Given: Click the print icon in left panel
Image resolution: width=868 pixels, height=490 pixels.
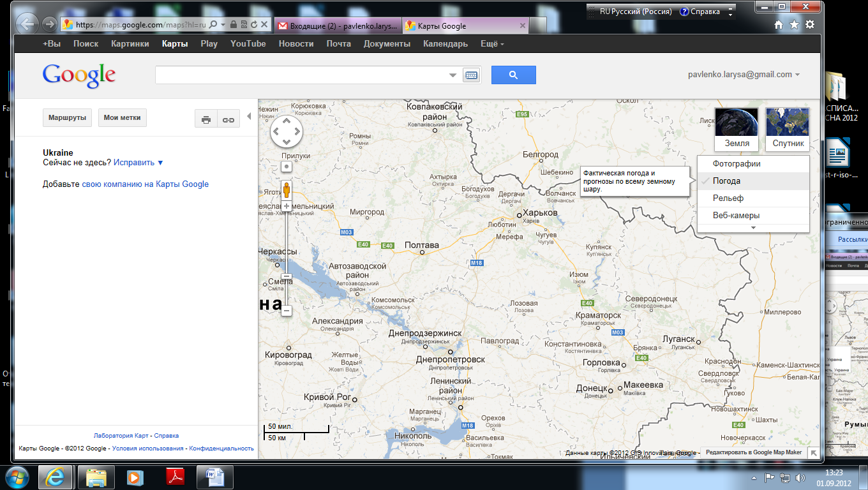Looking at the screenshot, I should 206,119.
